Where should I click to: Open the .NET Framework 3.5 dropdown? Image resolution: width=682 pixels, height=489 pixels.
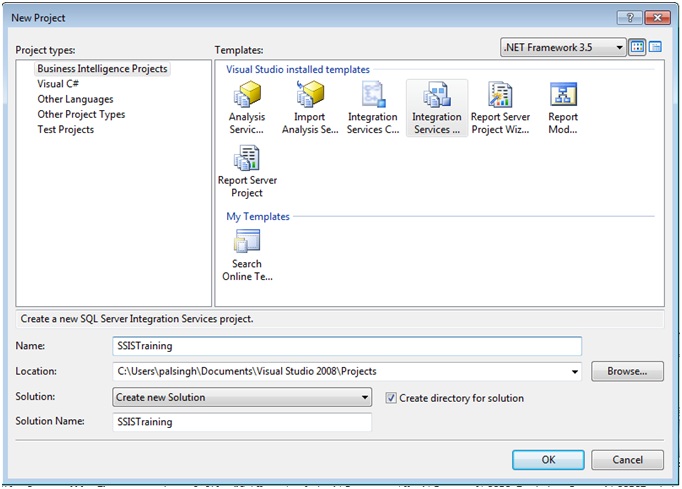coord(619,47)
